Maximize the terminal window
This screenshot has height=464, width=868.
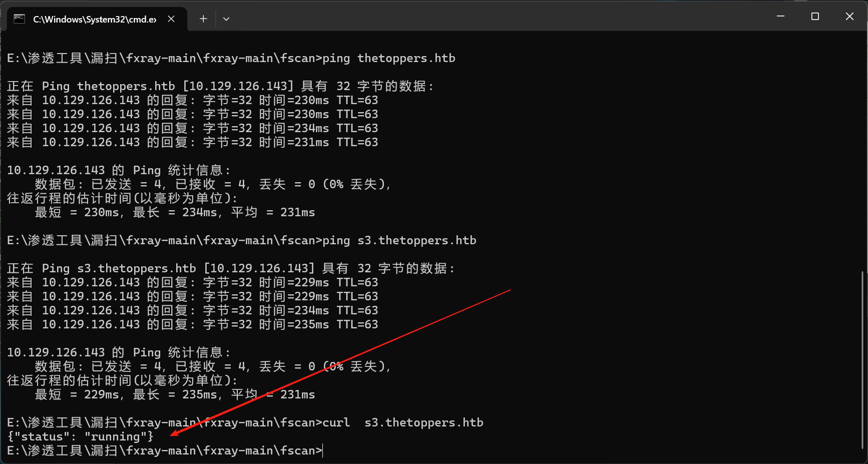[815, 17]
